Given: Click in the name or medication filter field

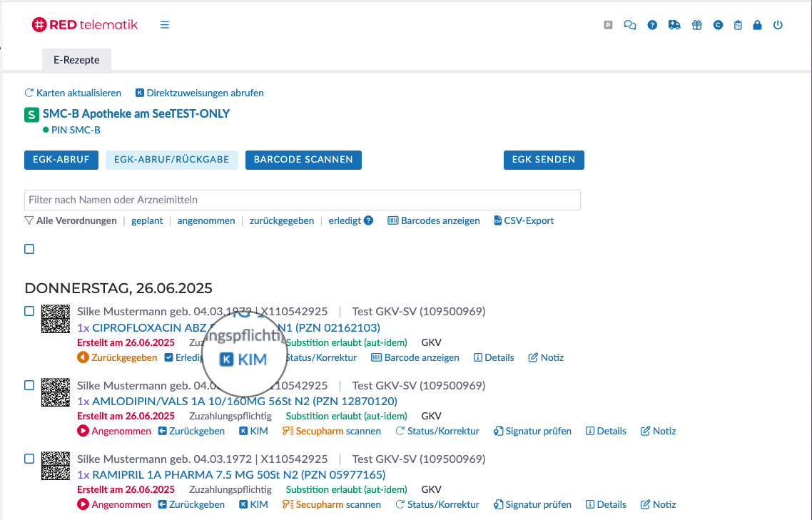Looking at the screenshot, I should coord(302,200).
